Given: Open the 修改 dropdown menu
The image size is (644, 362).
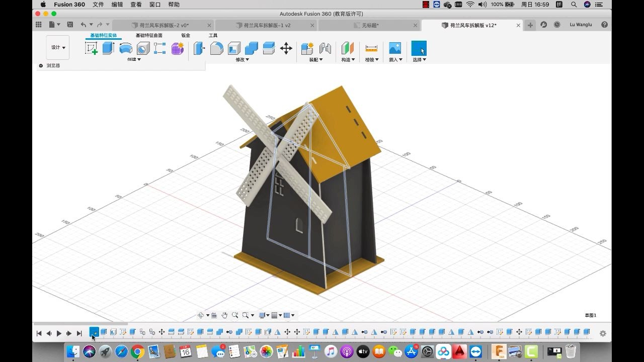Looking at the screenshot, I should tap(243, 59).
